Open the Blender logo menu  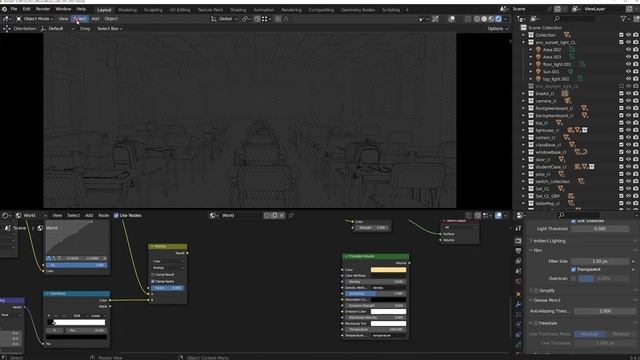[x=4, y=9]
